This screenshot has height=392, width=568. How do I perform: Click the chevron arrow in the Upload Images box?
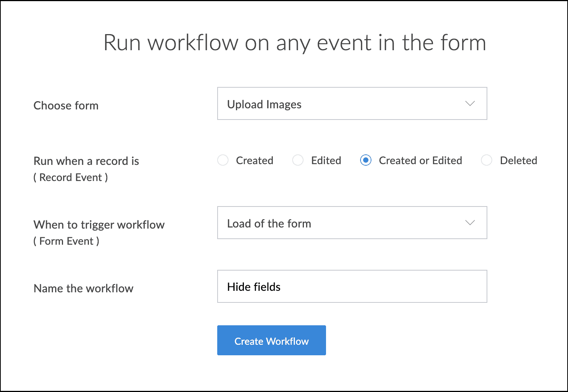(470, 104)
